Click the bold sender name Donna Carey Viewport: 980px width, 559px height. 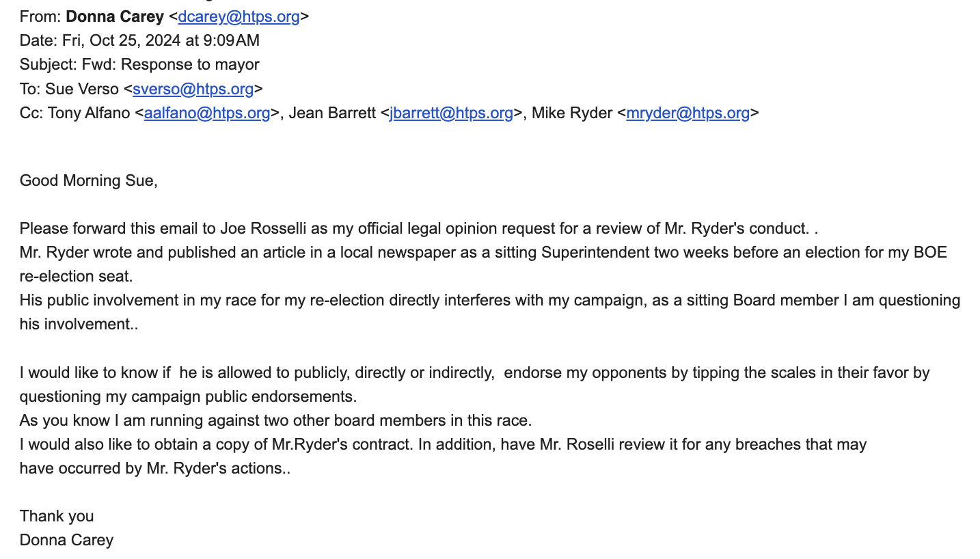pyautogui.click(x=115, y=17)
